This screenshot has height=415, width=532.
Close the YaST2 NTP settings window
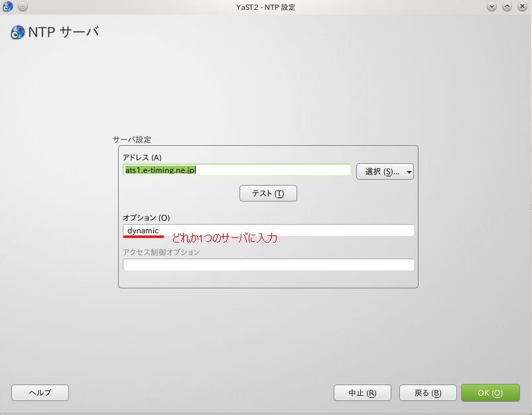point(521,7)
